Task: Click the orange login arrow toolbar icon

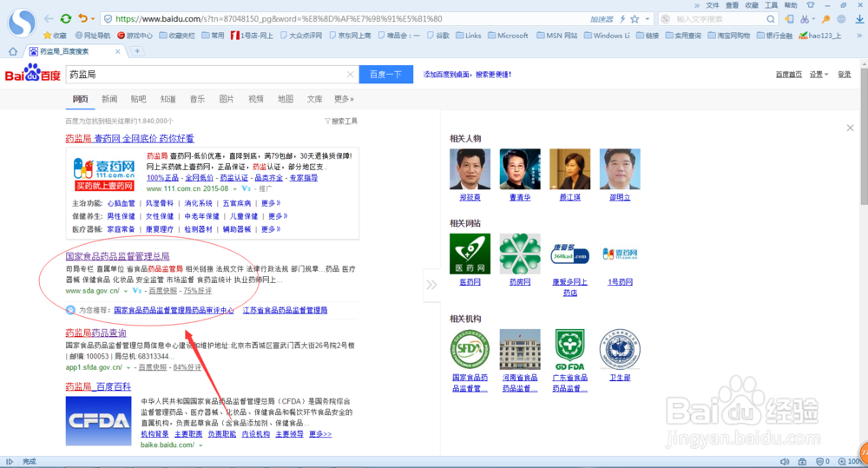Action: point(789,19)
